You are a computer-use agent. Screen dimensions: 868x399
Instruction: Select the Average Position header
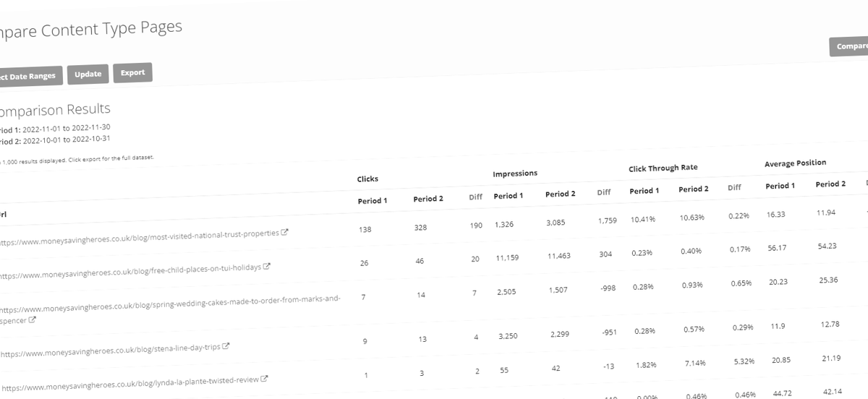coord(795,163)
